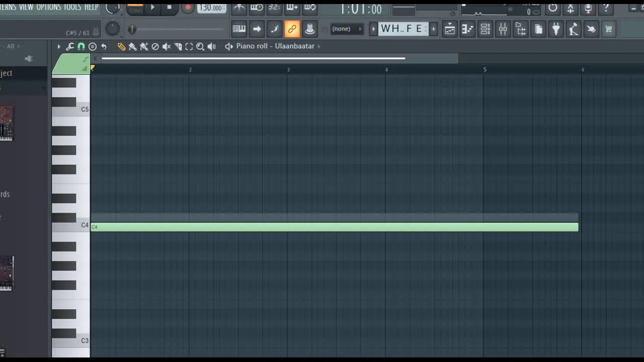Select the Slice tool
644x362 pixels.
coord(178,46)
